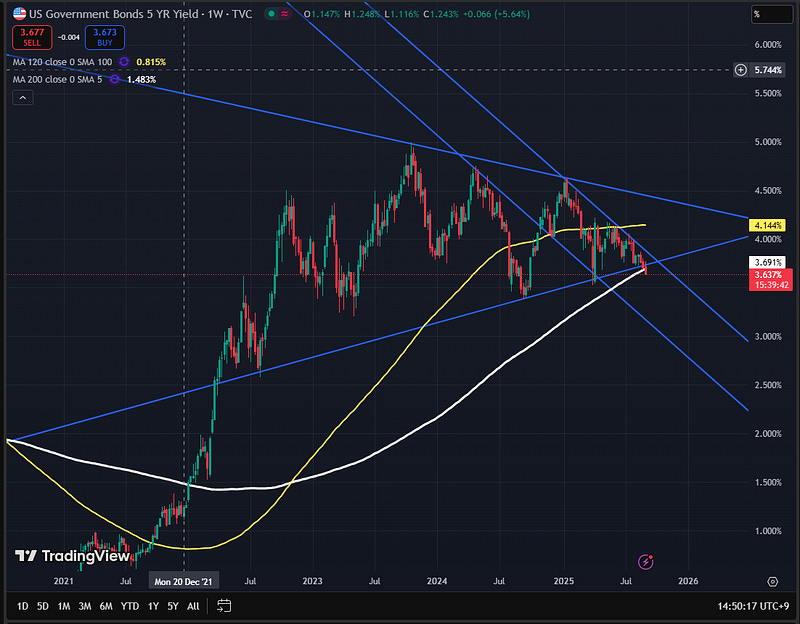Click the red SELL 3.677 button

pos(32,37)
